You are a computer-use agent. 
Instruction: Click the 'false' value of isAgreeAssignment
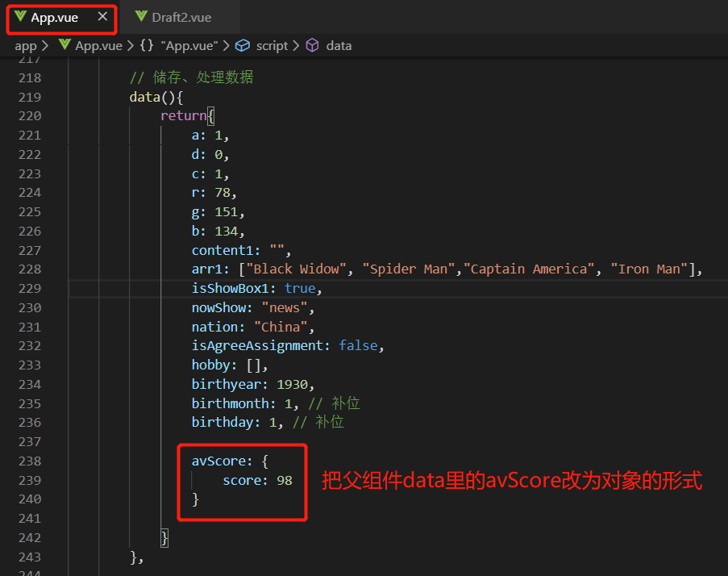pyautogui.click(x=358, y=345)
